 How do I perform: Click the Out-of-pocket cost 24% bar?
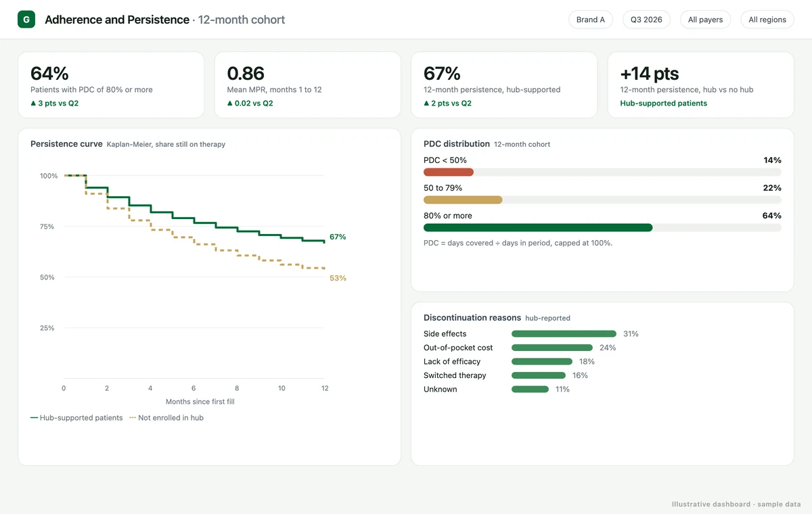(x=552, y=348)
